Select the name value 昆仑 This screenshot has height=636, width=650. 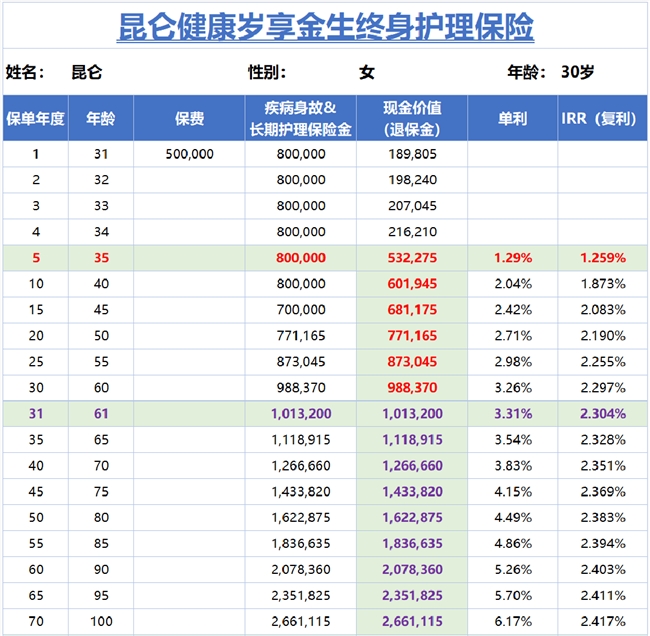coord(87,72)
